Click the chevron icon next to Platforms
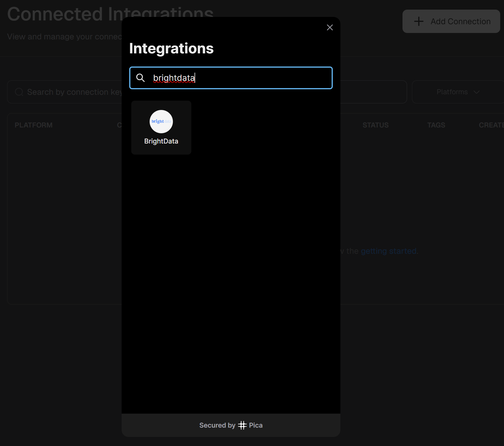 pos(477,92)
